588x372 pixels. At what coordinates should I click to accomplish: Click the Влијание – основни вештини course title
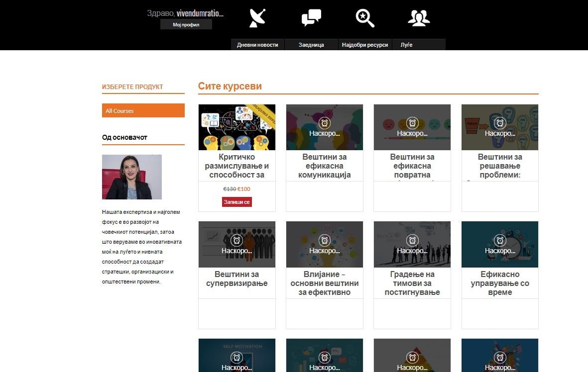tap(325, 283)
